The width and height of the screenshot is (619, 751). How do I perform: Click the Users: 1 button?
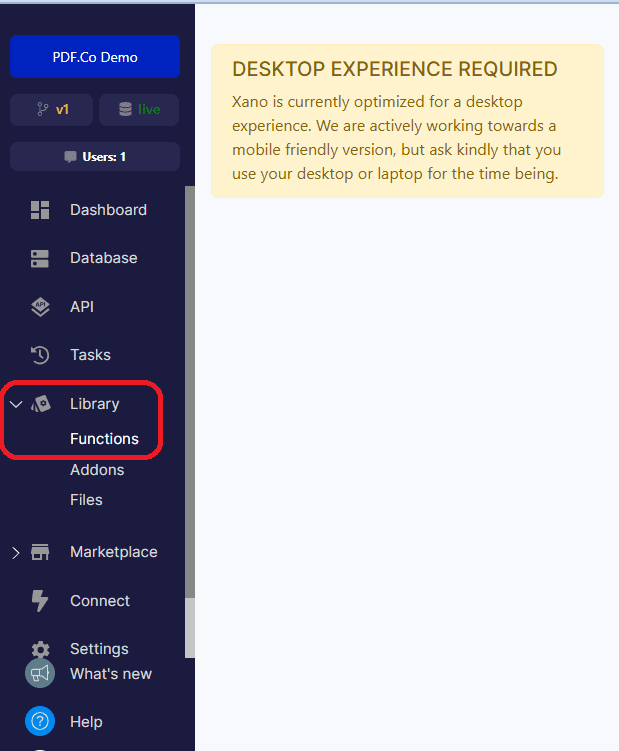(x=95, y=157)
